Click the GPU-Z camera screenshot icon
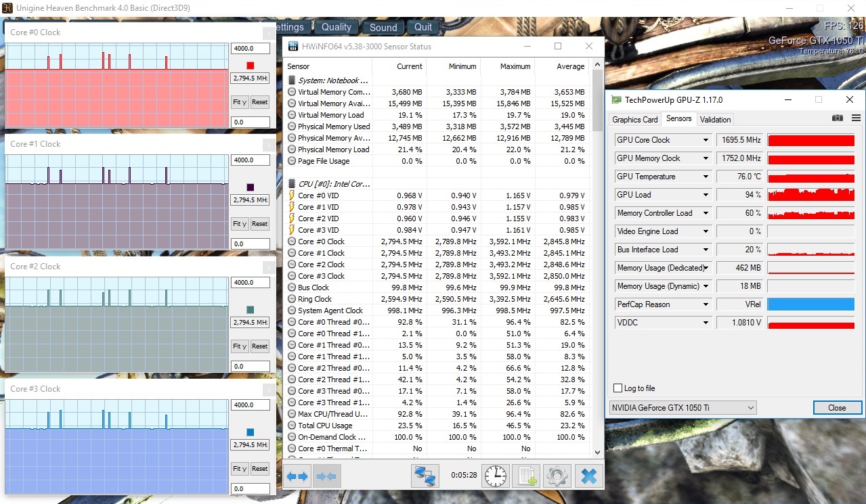This screenshot has width=866, height=504. click(x=838, y=118)
